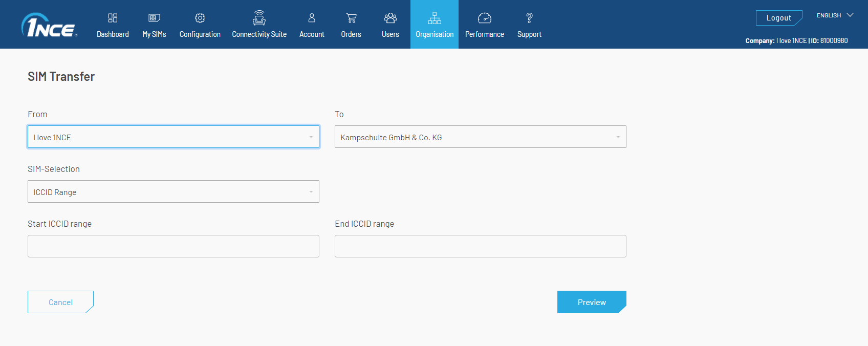Open the Users group icon
This screenshot has width=868, height=346.
pos(390,18)
